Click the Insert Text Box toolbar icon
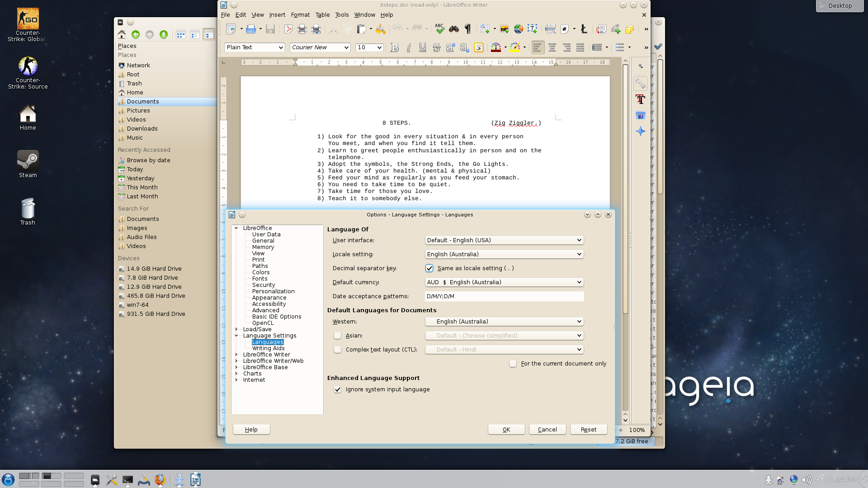This screenshot has height=488, width=868. (533, 29)
